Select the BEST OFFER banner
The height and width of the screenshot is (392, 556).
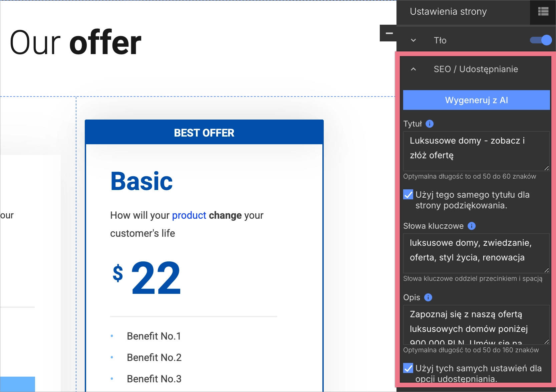[x=204, y=133]
